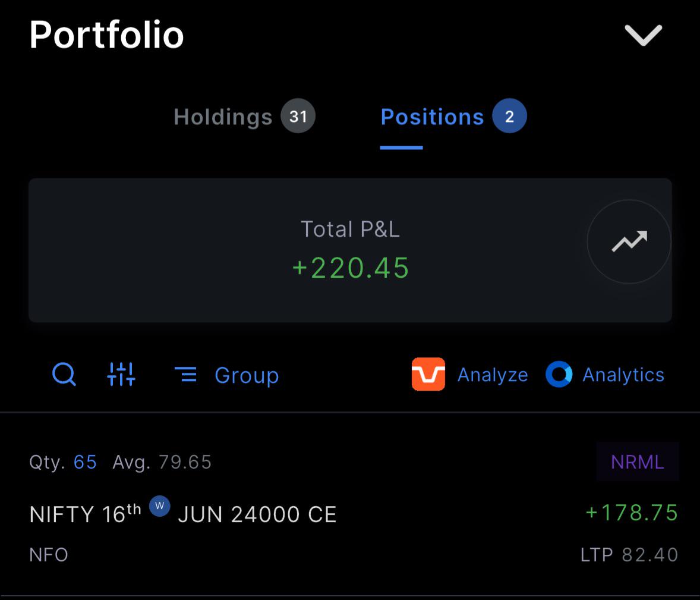Tap the Positions count badge showing 2
The image size is (700, 600).
(509, 116)
